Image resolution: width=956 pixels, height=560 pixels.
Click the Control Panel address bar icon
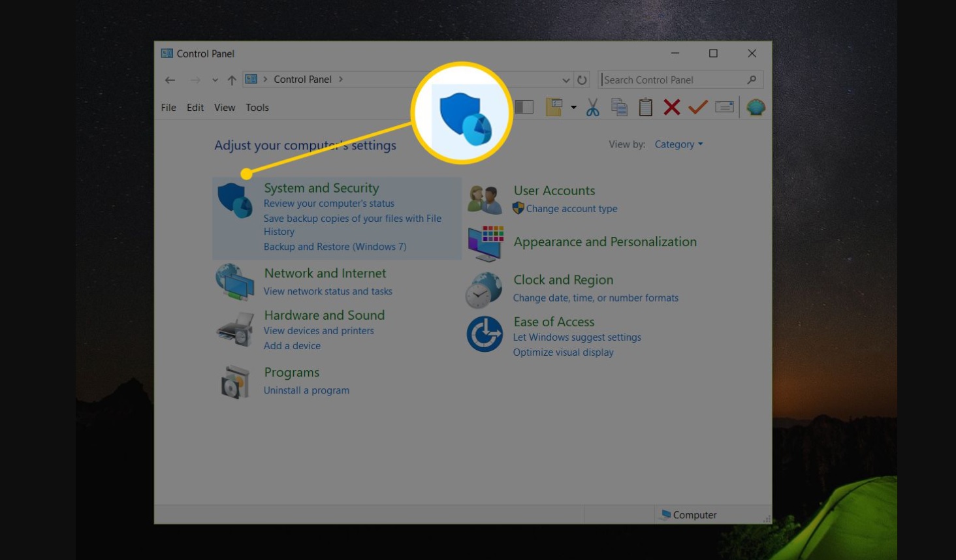[251, 79]
